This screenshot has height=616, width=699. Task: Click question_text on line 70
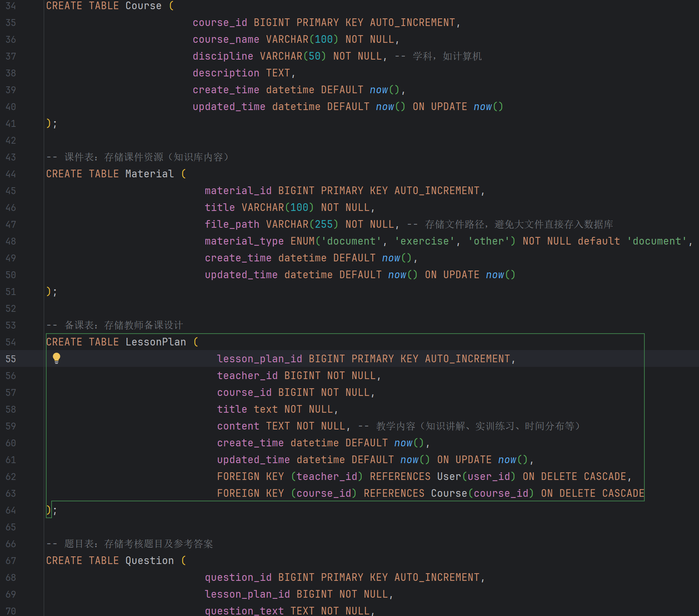244,611
